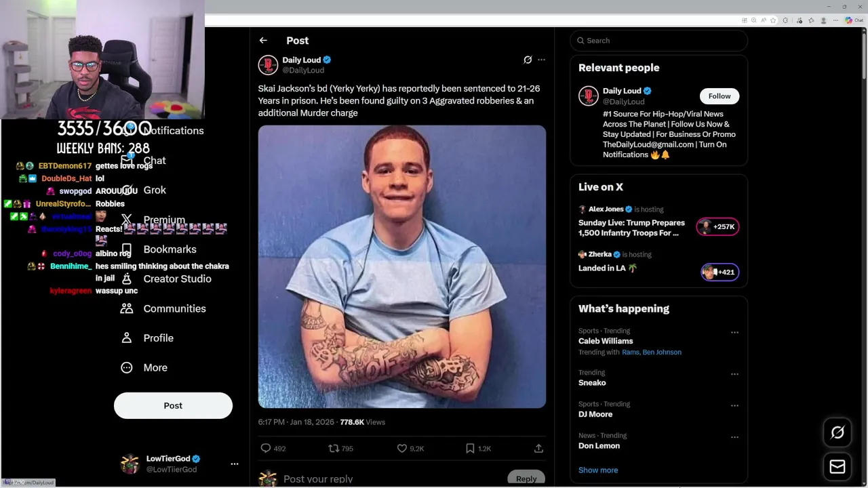Click the share icon under the post
This screenshot has width=868, height=488.
pos(538,448)
